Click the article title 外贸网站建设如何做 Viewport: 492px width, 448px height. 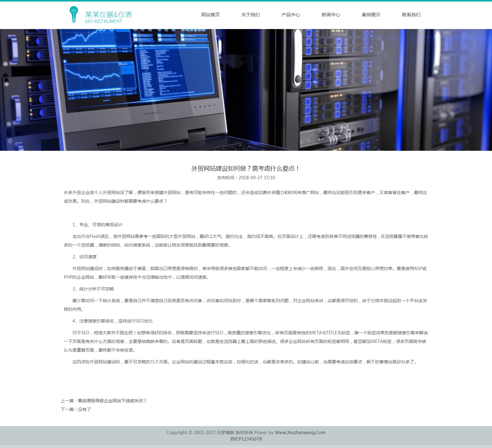pos(246,168)
